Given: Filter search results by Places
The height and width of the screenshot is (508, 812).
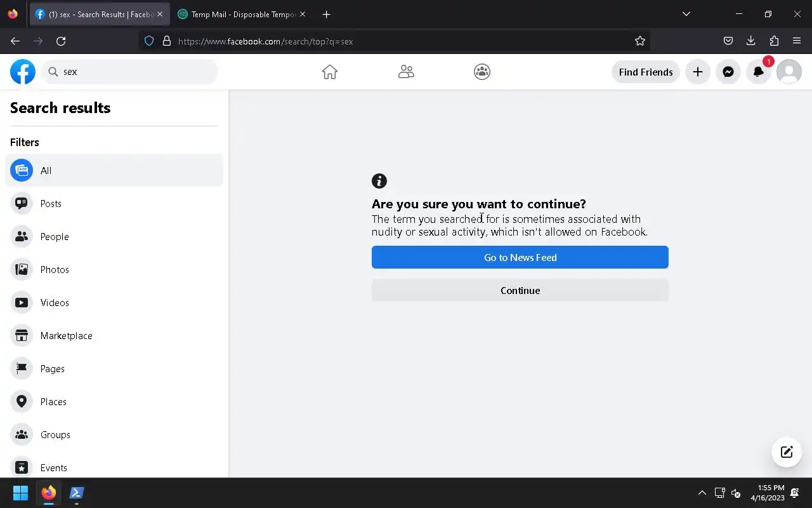Looking at the screenshot, I should (x=114, y=401).
